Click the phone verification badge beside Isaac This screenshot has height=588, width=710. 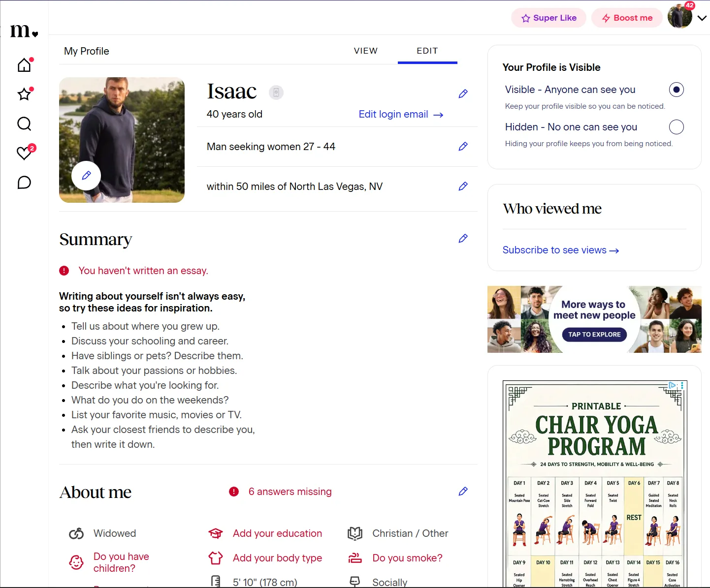[x=276, y=93]
